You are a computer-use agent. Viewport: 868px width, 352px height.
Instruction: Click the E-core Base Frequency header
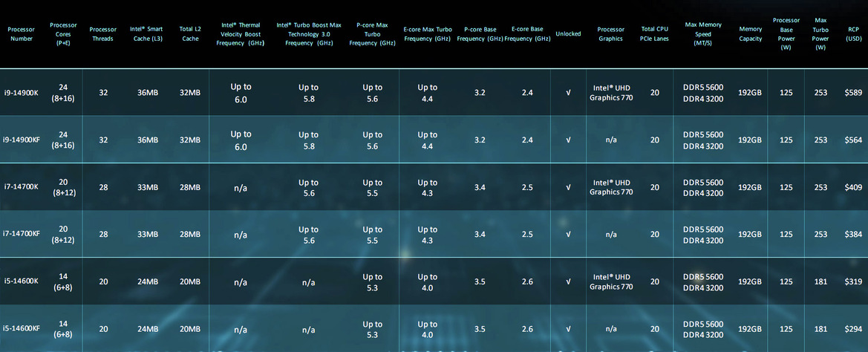pos(527,34)
